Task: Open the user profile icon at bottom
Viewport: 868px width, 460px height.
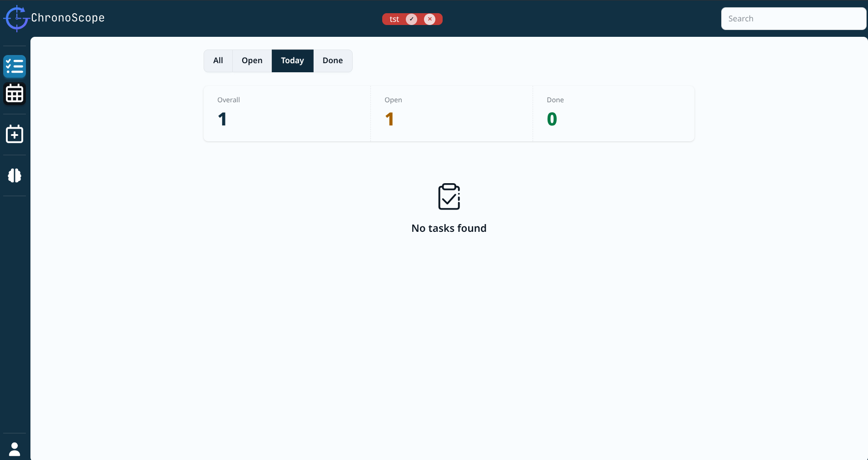Action: tap(15, 449)
